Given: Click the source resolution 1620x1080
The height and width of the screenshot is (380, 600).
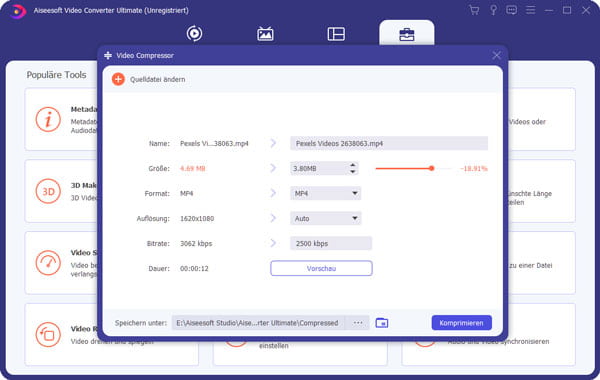Looking at the screenshot, I should point(197,219).
